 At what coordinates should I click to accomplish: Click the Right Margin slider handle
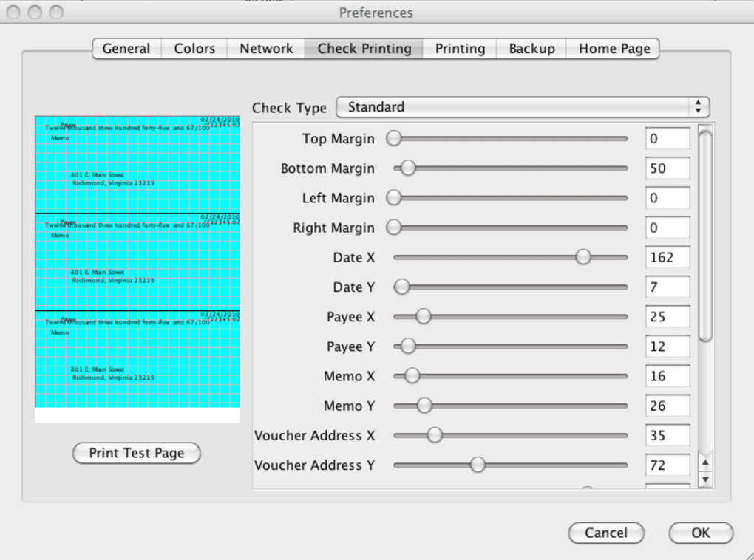coord(394,228)
